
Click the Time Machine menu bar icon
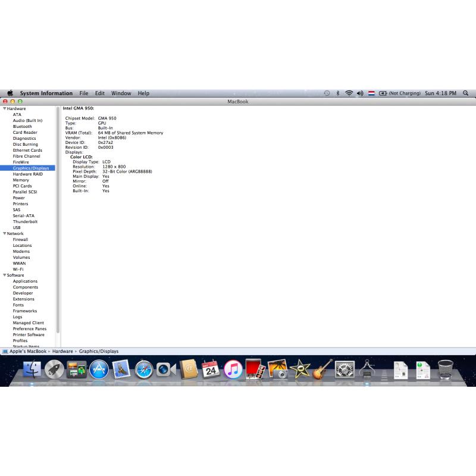327,93
